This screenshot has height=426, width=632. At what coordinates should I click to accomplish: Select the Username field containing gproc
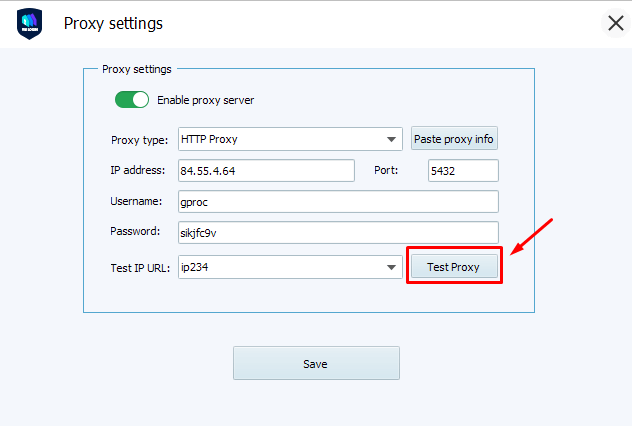(x=337, y=202)
